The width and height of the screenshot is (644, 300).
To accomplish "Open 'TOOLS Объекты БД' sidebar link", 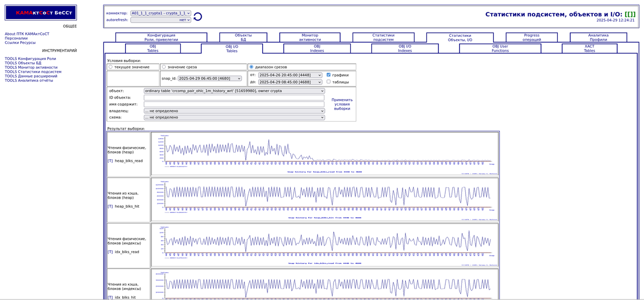I will [23, 63].
